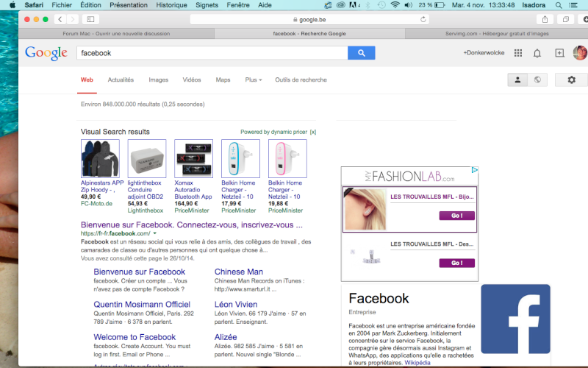Screen dimensions: 588x368
Task: Expand the arrow beside fr-fr.facebook.com URL
Action: pyautogui.click(x=155, y=233)
